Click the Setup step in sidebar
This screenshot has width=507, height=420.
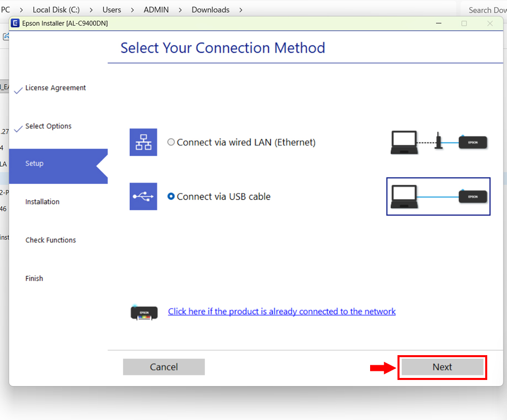58,166
